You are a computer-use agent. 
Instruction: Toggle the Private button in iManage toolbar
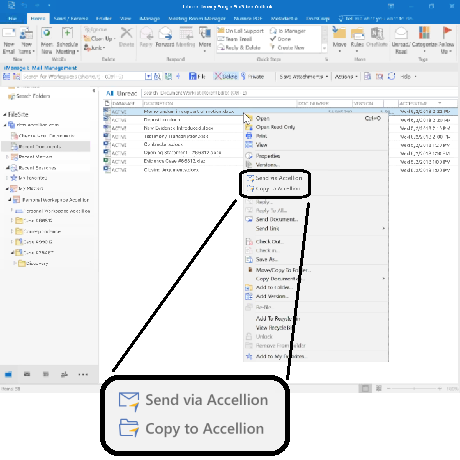pyautogui.click(x=253, y=76)
